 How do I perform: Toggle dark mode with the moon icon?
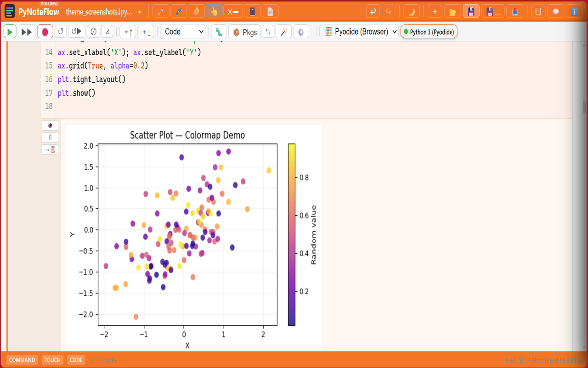[x=412, y=11]
